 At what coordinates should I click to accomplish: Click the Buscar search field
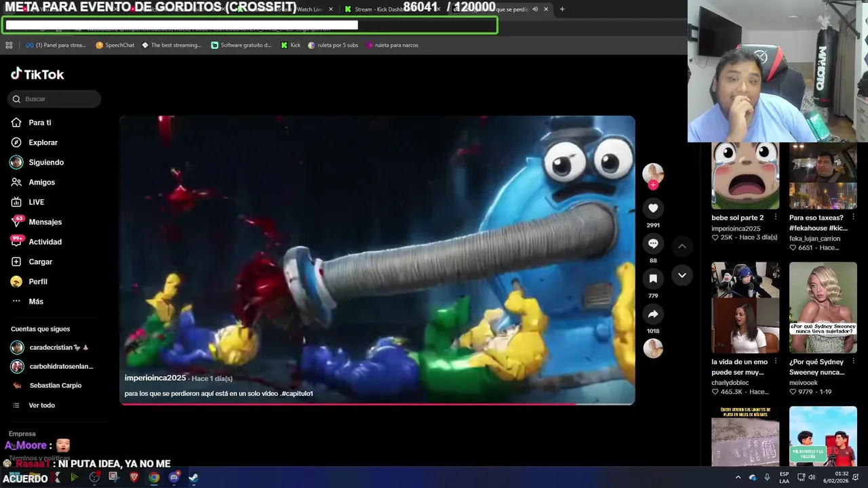coord(54,99)
